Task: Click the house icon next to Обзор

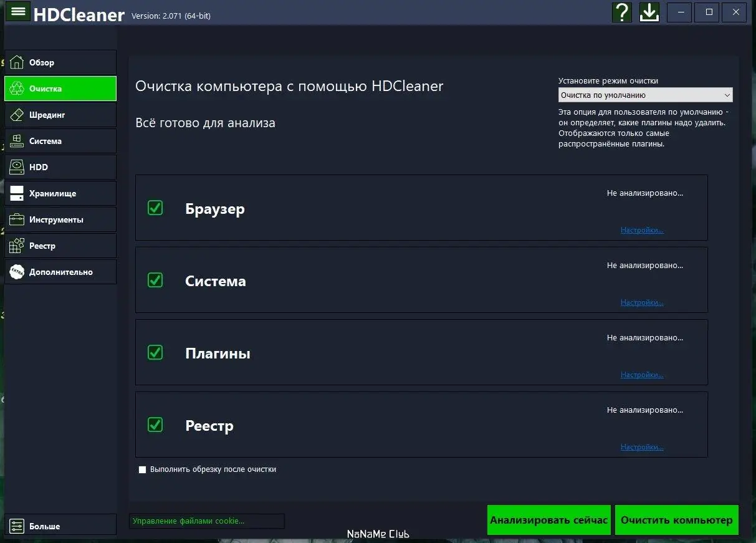Action: 17,62
